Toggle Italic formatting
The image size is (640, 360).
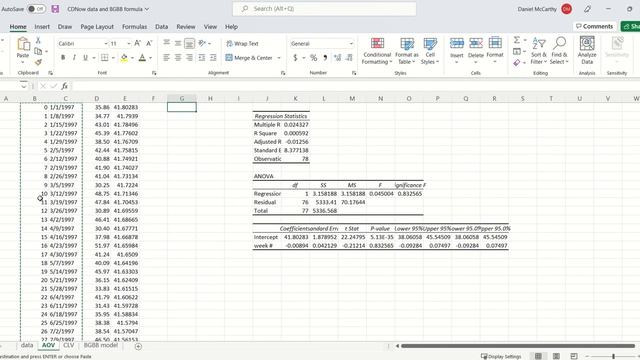(x=74, y=58)
